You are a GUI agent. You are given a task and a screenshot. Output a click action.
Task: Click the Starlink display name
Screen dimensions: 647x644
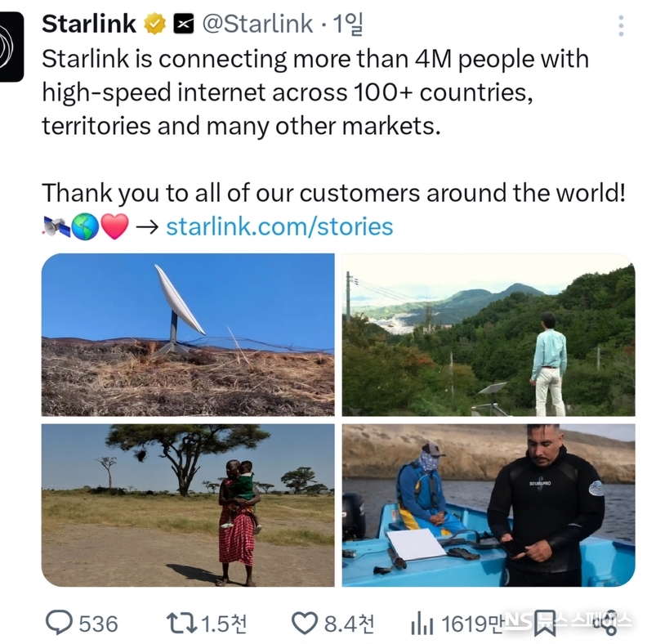click(x=89, y=24)
